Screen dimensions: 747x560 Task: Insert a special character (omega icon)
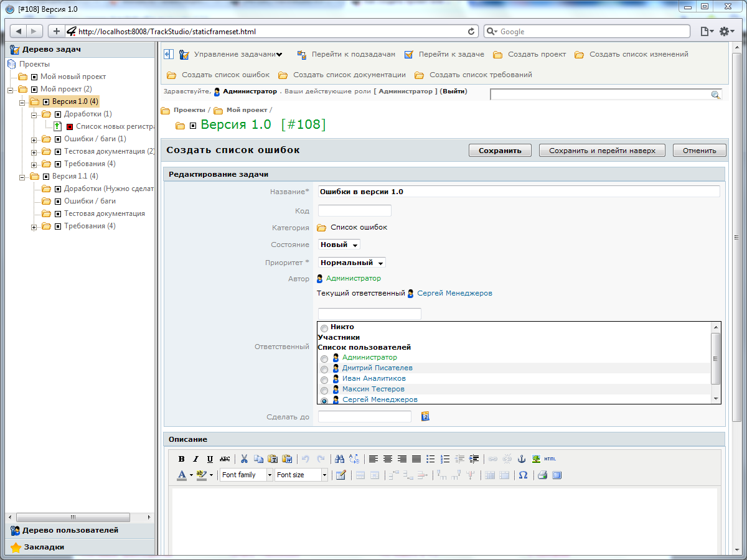click(523, 475)
